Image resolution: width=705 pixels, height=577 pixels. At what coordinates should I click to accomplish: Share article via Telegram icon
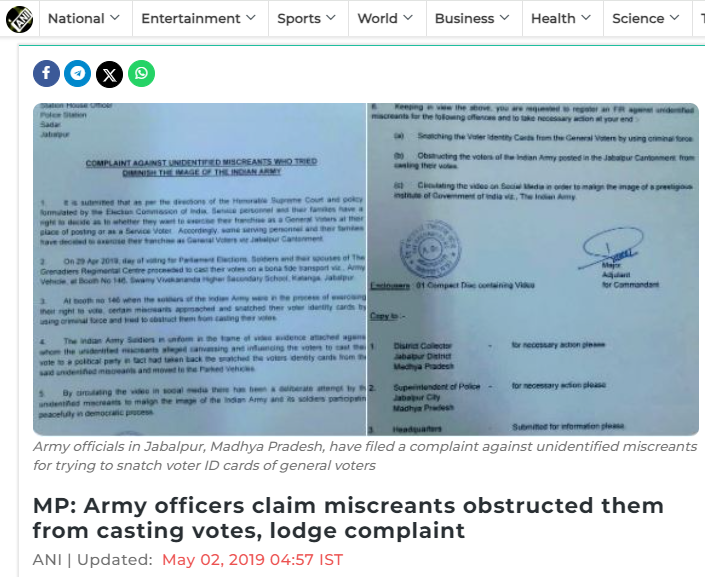point(78,73)
